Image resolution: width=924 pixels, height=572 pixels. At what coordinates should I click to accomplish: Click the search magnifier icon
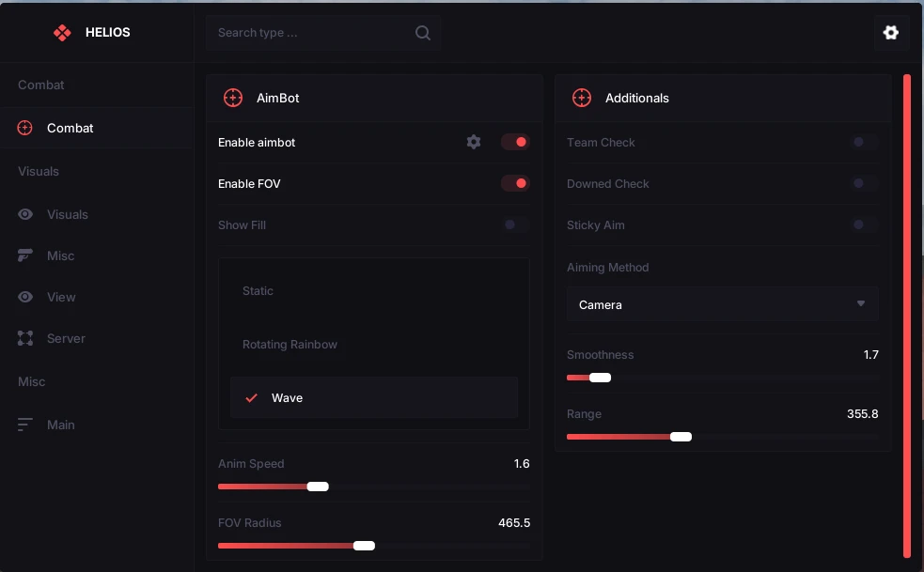click(422, 32)
